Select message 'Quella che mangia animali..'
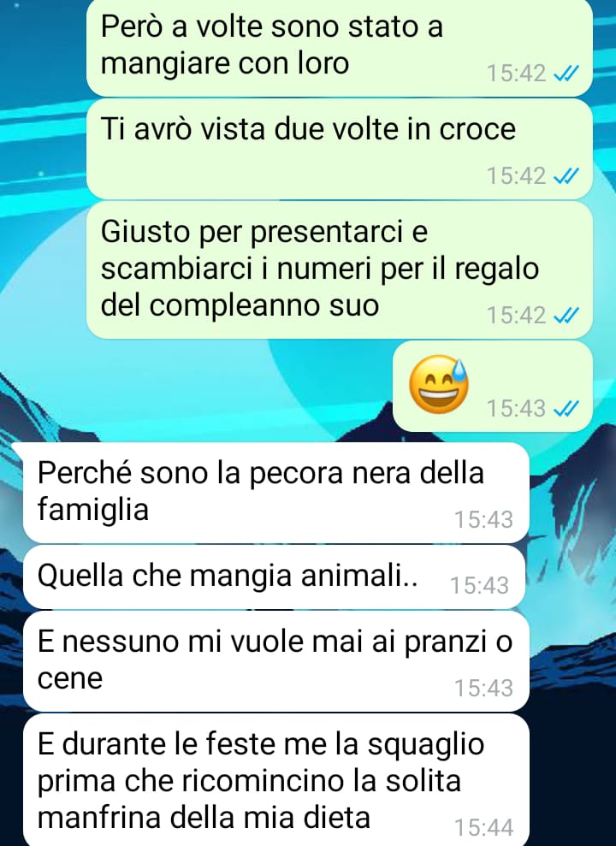The height and width of the screenshot is (846, 616). click(274, 577)
